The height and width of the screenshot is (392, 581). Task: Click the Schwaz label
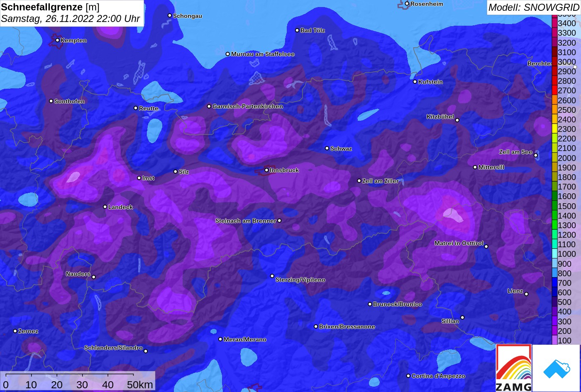click(341, 149)
